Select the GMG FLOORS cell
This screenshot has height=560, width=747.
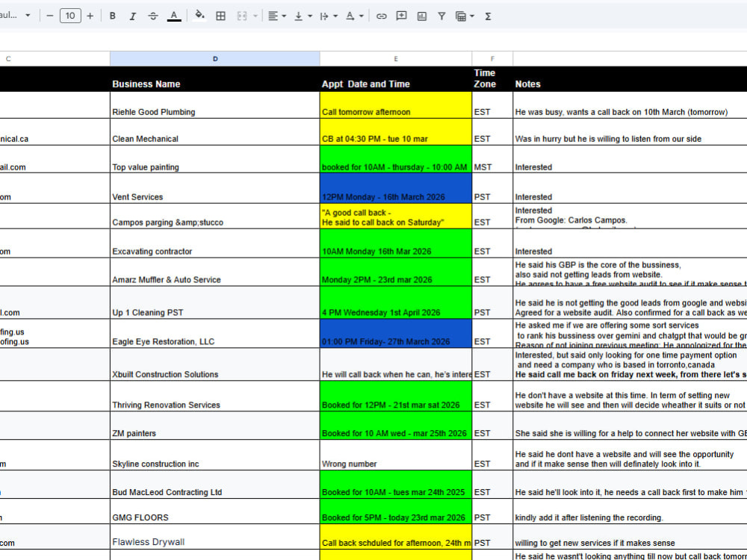click(x=215, y=511)
